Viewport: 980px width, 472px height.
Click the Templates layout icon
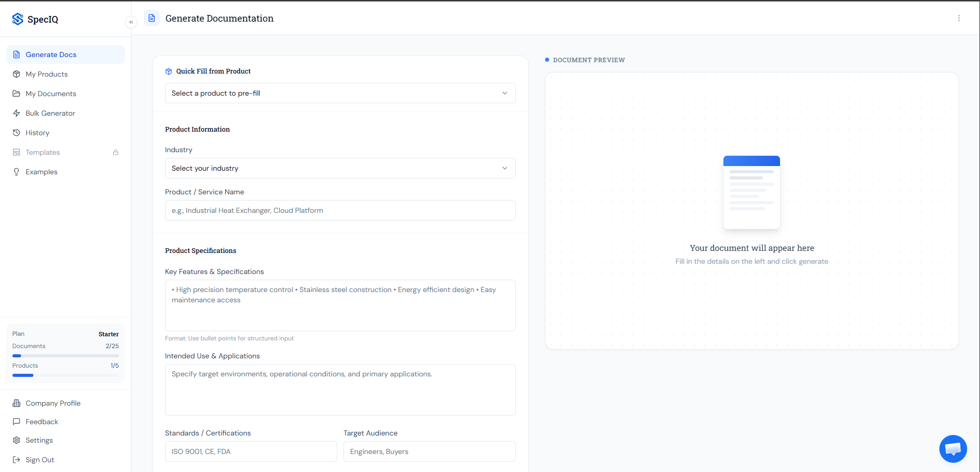[x=16, y=152]
